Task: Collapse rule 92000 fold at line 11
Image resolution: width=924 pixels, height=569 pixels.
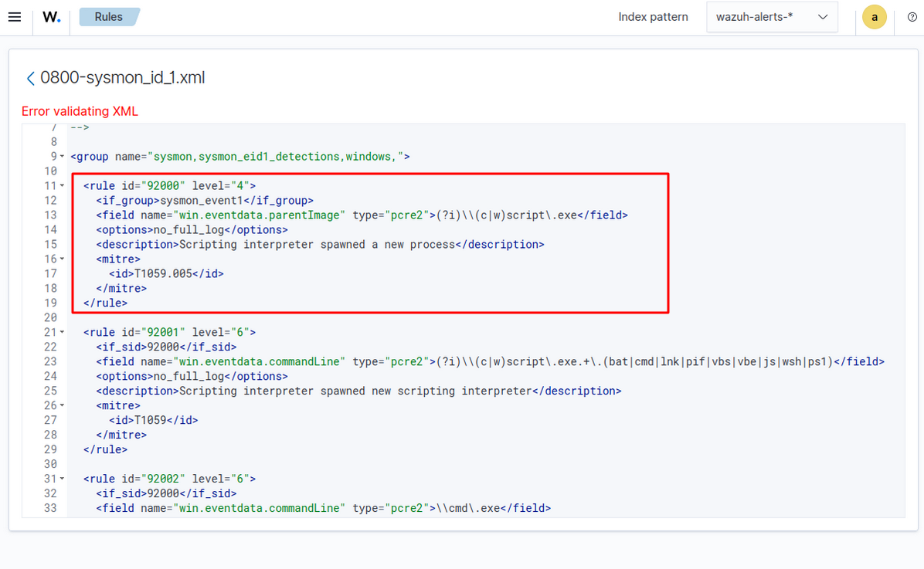Action: (x=63, y=186)
